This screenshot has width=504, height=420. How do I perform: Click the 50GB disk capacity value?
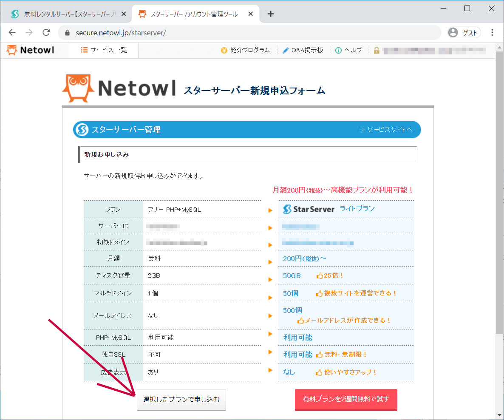292,275
